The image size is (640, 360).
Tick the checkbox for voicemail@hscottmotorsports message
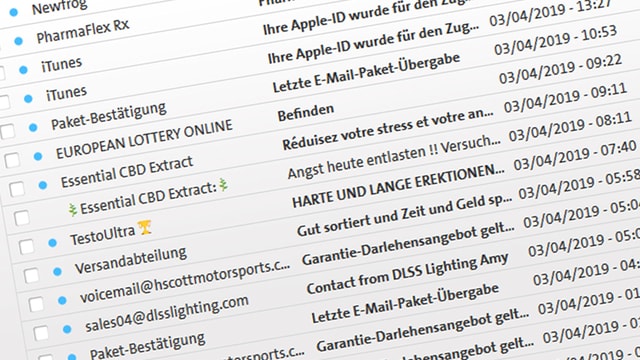(36, 304)
